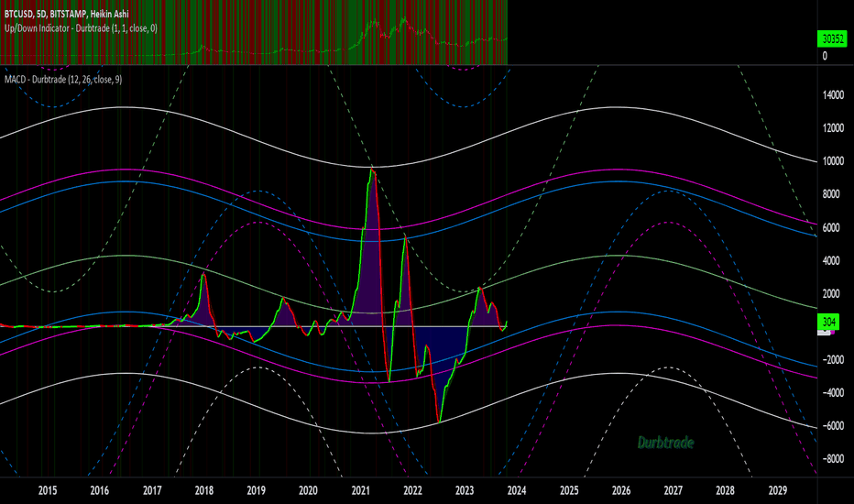
Task: Click the -4000 price axis label
Action: click(831, 393)
